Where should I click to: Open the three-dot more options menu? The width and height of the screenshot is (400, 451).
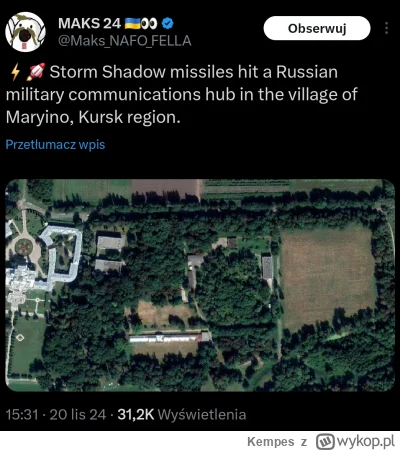pos(386,28)
